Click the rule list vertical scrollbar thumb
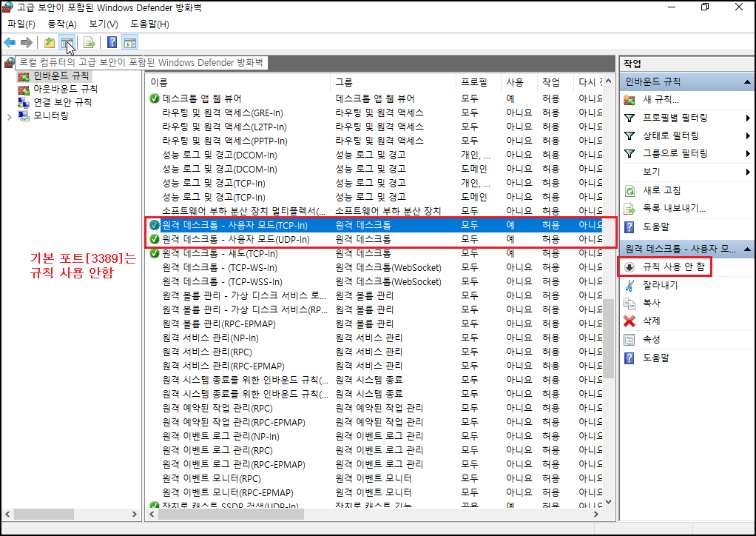The width and height of the screenshot is (756, 536). point(609,338)
